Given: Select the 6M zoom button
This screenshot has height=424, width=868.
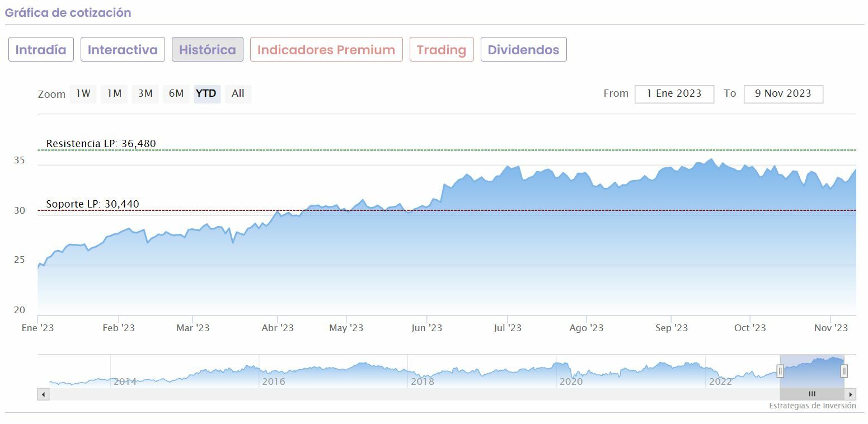Looking at the screenshot, I should (176, 93).
